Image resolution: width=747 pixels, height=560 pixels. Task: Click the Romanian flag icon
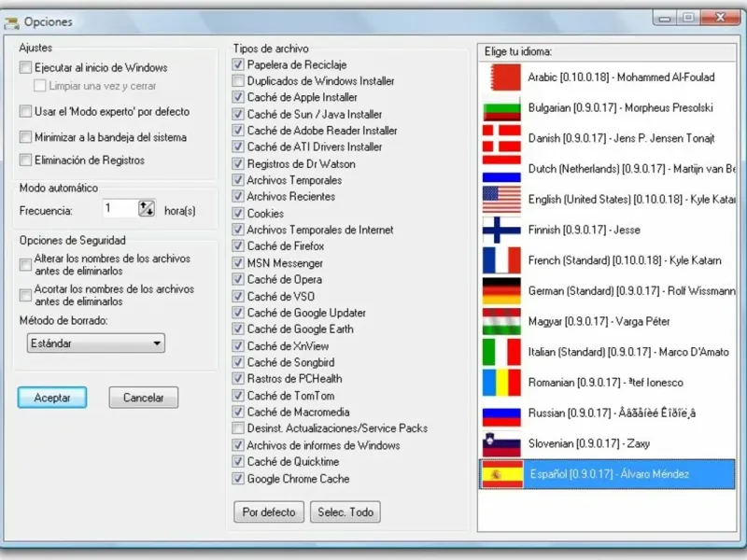pos(501,383)
